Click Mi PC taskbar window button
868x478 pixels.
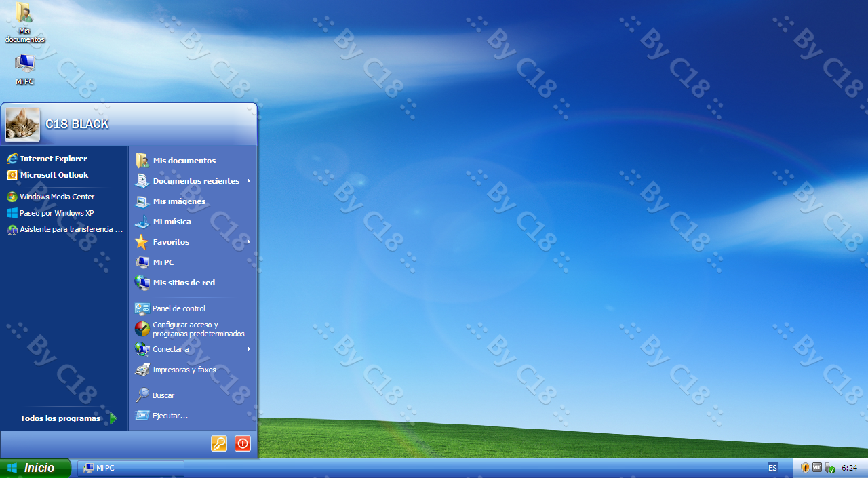(131, 468)
